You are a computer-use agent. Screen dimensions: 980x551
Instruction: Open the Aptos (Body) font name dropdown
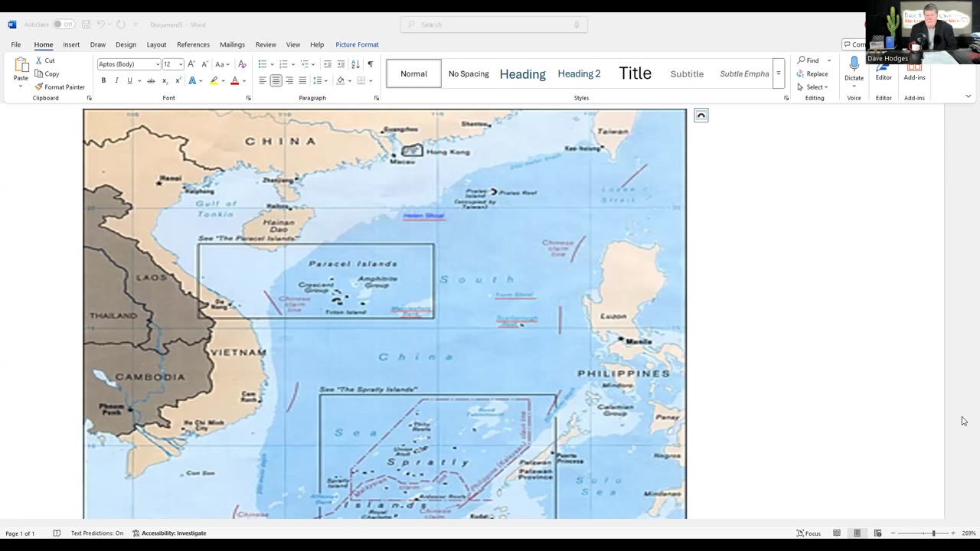pos(158,64)
